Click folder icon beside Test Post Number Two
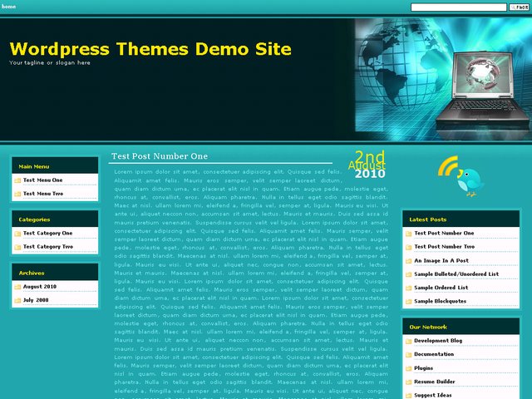532x399 pixels. point(408,248)
